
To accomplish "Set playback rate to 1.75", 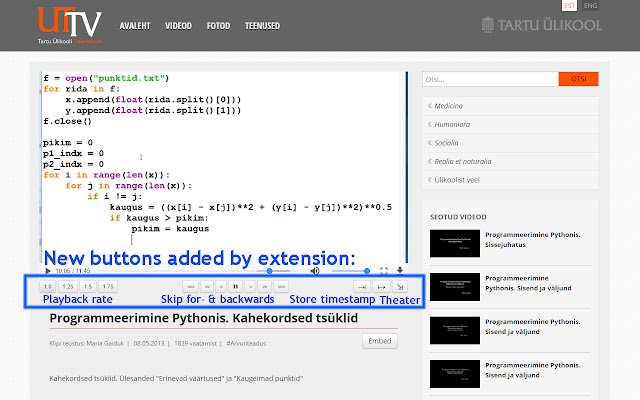I will [x=108, y=287].
